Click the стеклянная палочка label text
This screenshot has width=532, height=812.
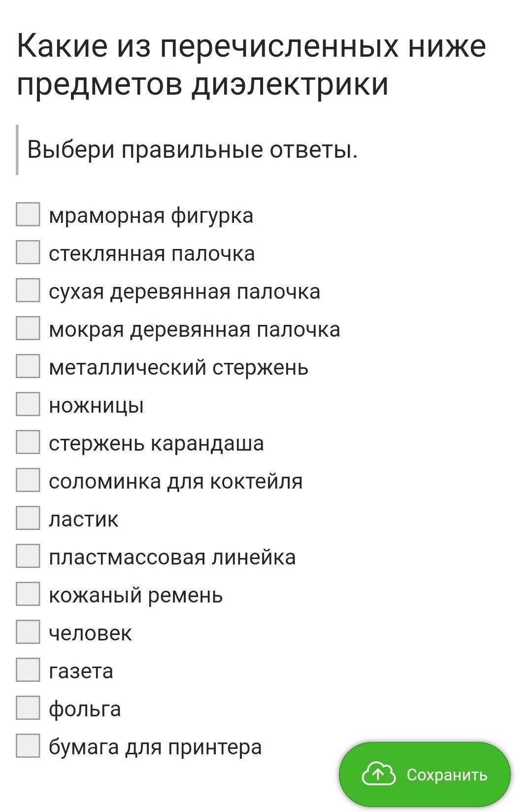click(x=152, y=254)
